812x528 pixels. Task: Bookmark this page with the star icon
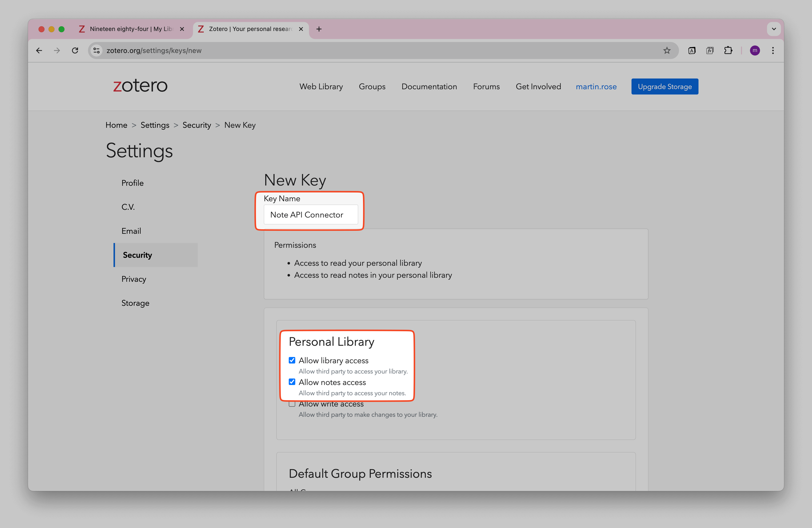(667, 50)
